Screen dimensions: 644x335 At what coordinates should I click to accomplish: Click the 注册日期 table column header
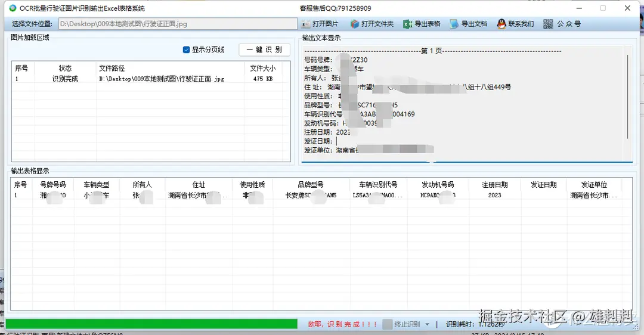495,185
